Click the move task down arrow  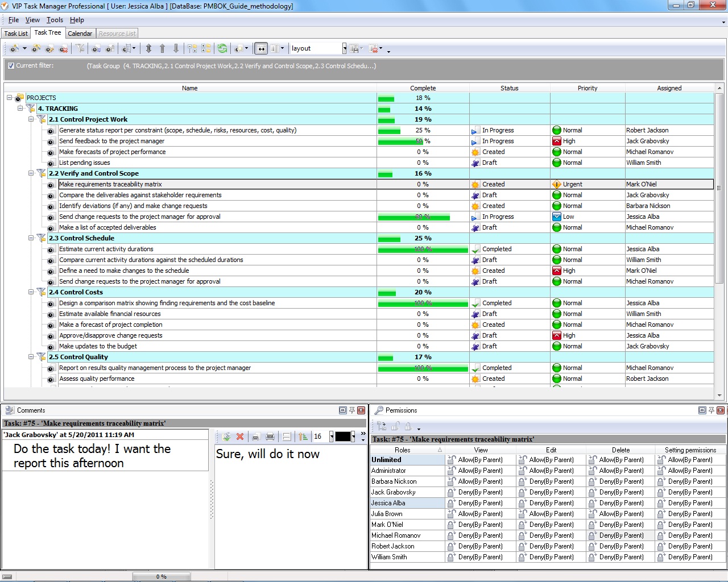176,49
